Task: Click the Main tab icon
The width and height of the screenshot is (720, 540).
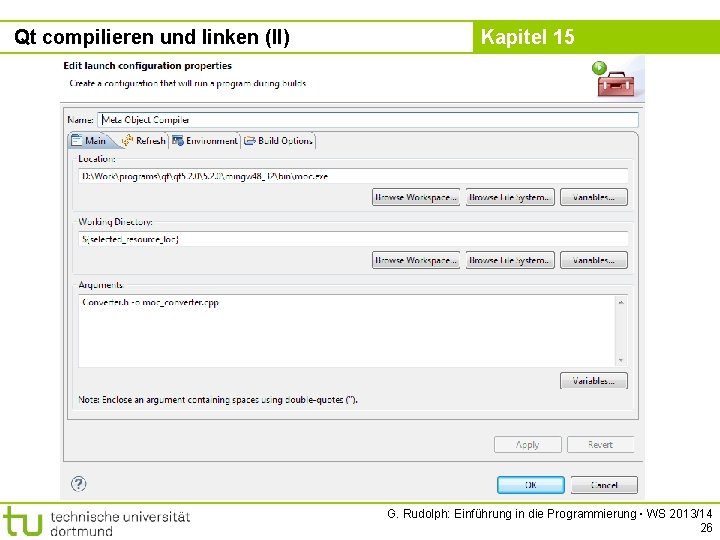Action: (x=77, y=140)
